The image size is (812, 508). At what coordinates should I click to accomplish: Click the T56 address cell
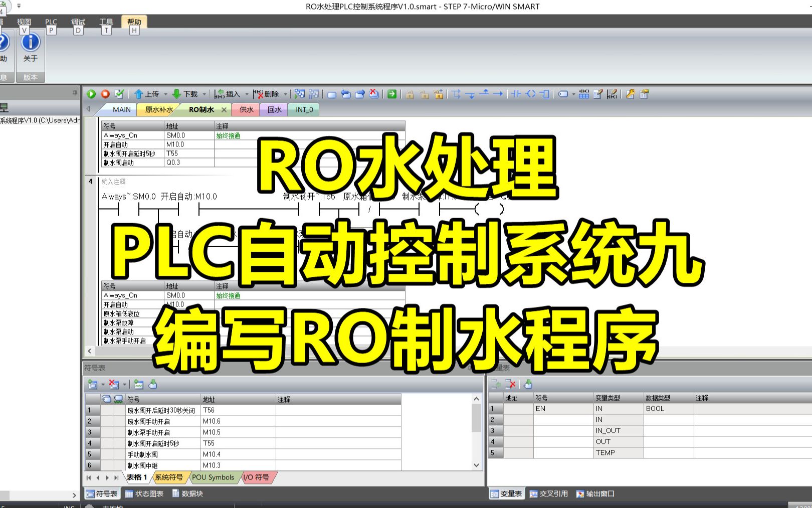tap(238, 410)
